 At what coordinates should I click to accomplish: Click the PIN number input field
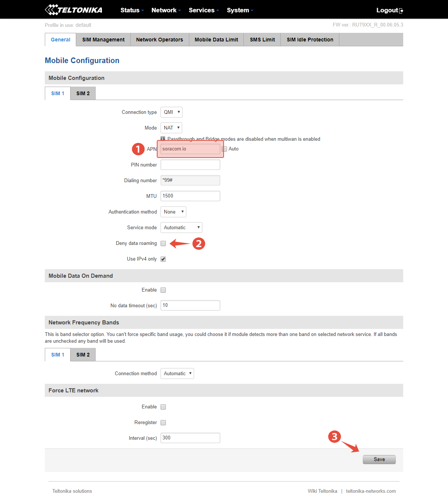coord(190,164)
